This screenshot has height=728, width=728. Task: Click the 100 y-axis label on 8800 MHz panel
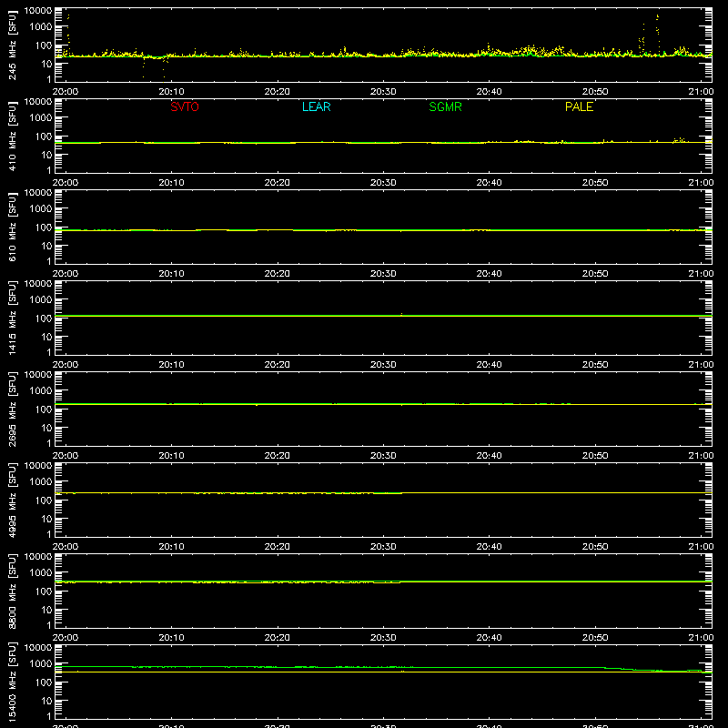[x=44, y=591]
